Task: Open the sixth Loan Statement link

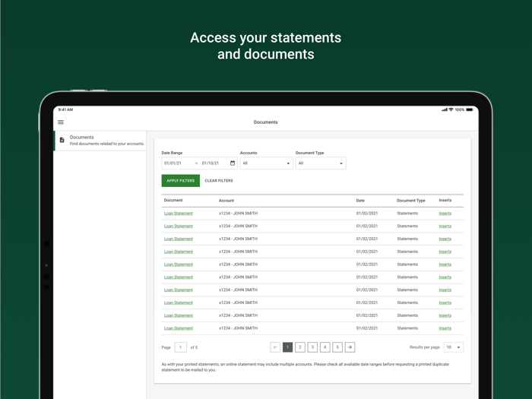Action: [x=179, y=277]
